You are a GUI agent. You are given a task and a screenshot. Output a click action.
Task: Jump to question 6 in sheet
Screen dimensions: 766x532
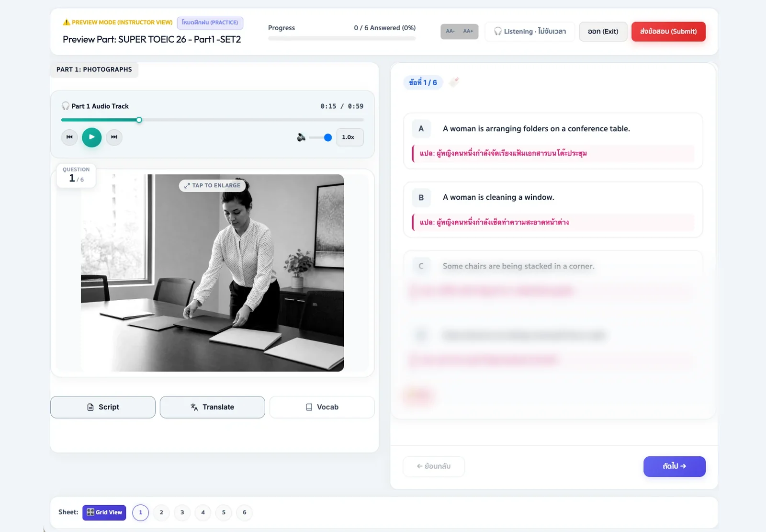[244, 512]
